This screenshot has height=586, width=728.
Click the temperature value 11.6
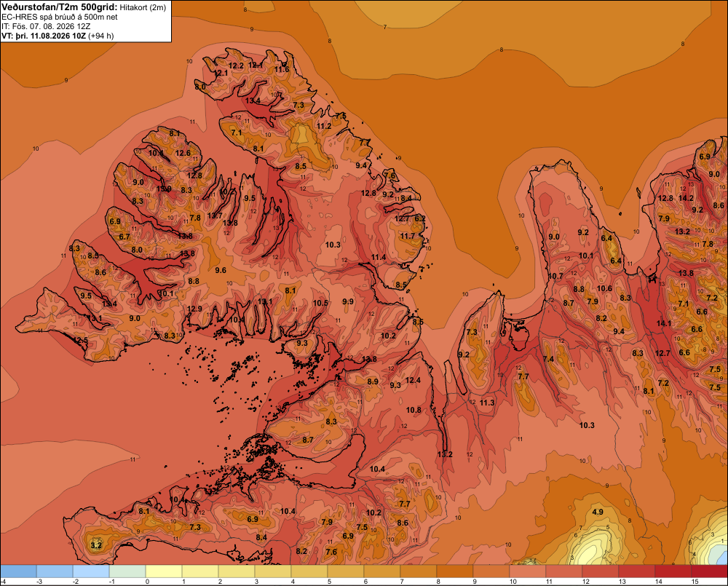[282, 70]
